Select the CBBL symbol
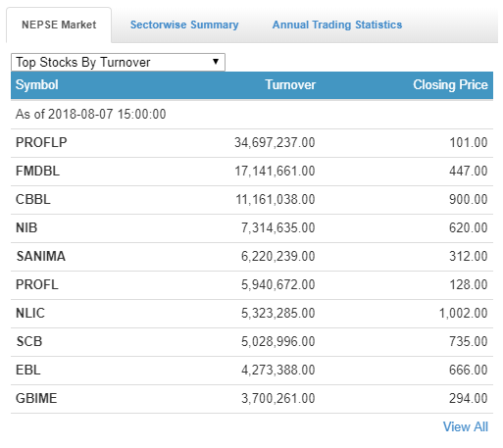The image size is (503, 448). click(x=33, y=199)
